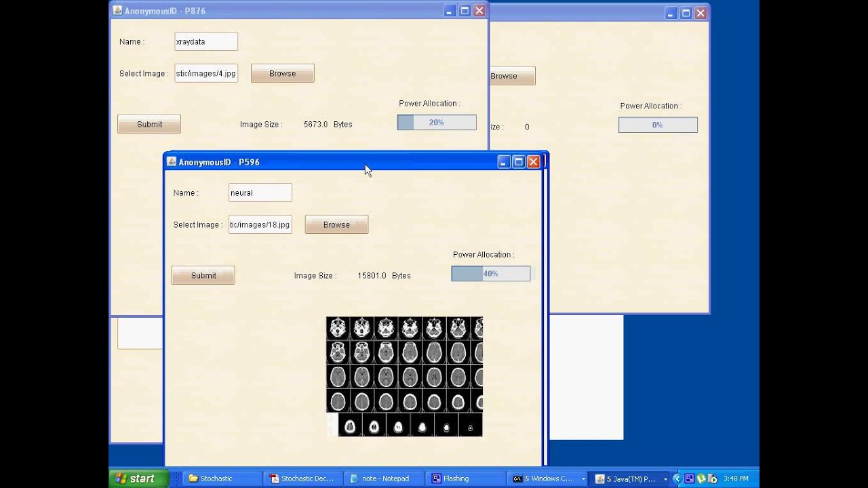Screen dimensions: 868x488
Task: Click Submit in the P596 window
Action: [203, 275]
